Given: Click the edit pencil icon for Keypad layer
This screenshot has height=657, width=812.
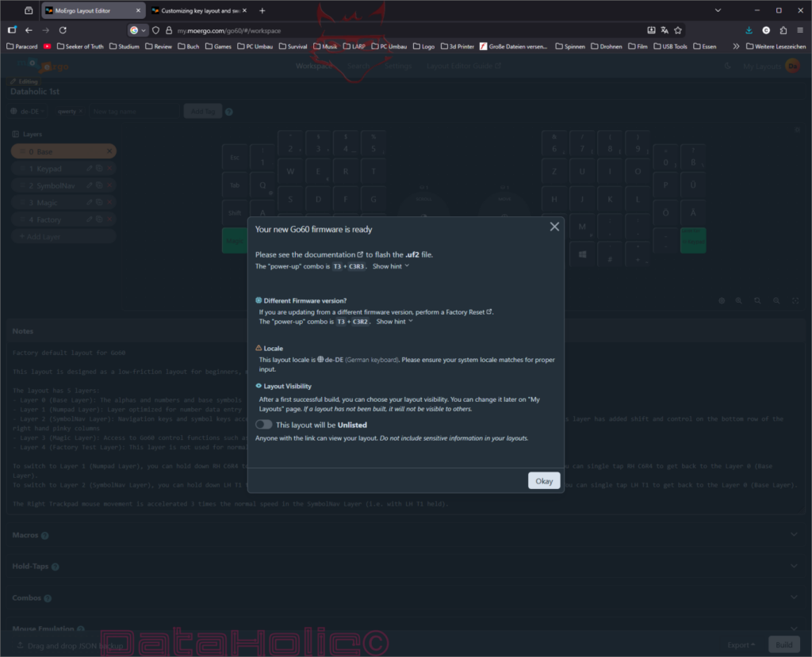Looking at the screenshot, I should [x=90, y=169].
